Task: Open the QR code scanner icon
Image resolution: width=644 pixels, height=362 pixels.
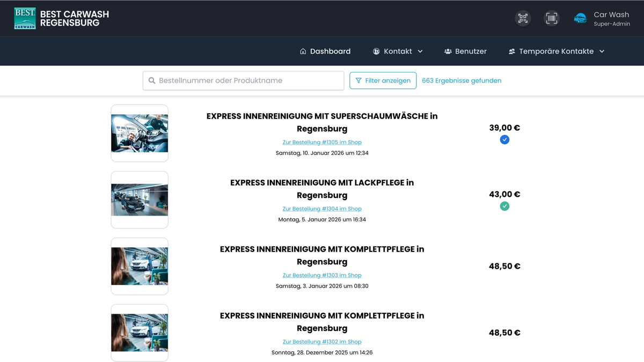Action: [522, 18]
